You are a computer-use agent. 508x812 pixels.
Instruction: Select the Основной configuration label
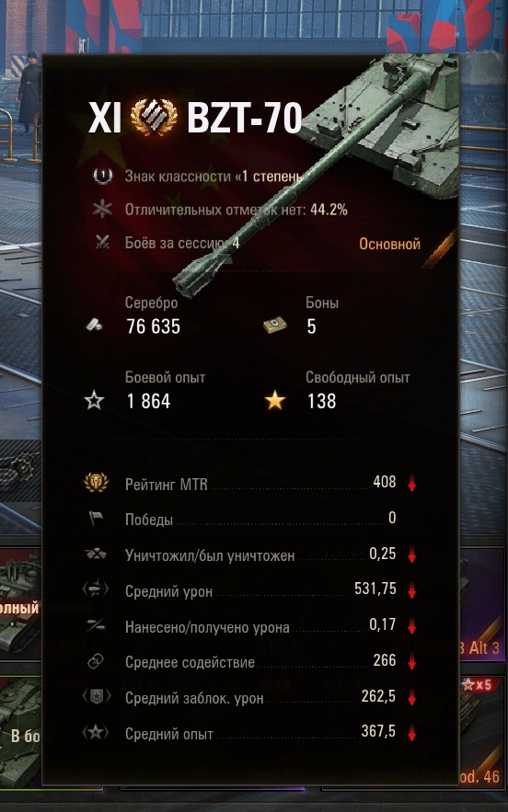(x=390, y=244)
